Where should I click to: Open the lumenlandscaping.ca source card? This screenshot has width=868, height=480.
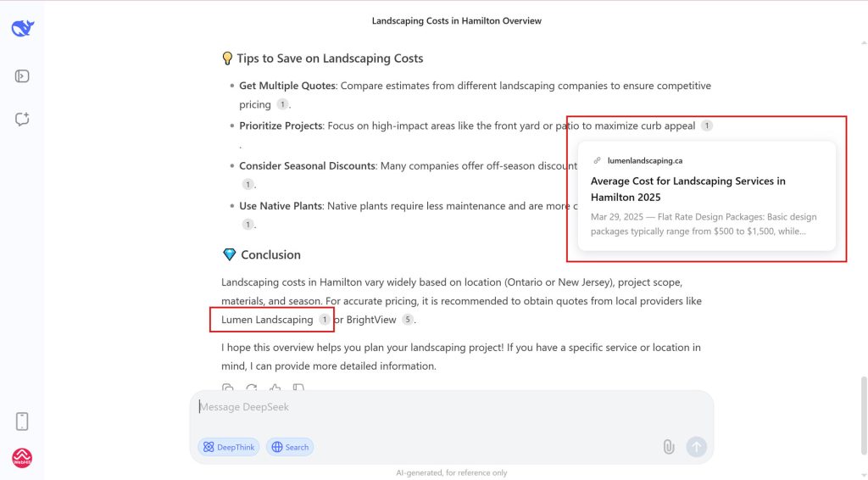coord(706,196)
